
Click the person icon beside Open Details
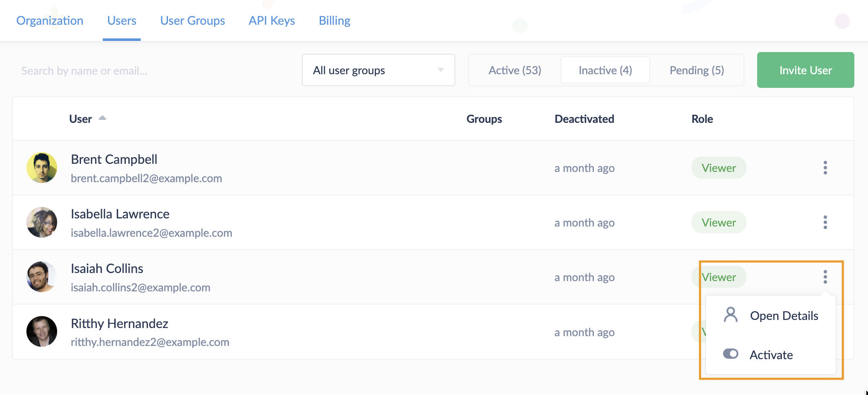tap(730, 315)
